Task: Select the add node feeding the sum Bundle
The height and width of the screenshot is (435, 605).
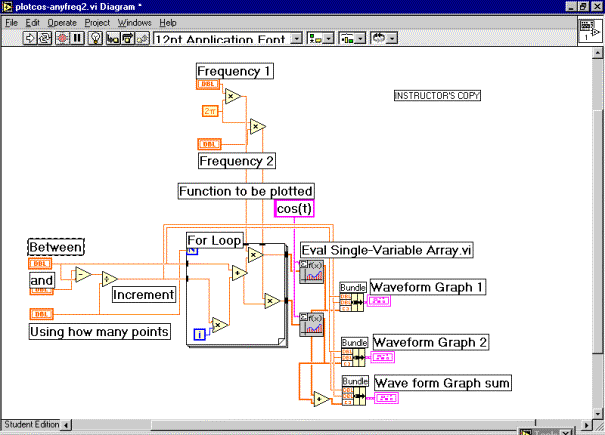Action: (x=321, y=399)
